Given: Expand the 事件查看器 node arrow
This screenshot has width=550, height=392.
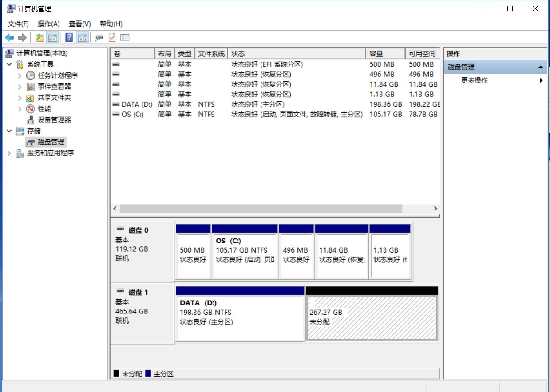Looking at the screenshot, I should point(20,87).
